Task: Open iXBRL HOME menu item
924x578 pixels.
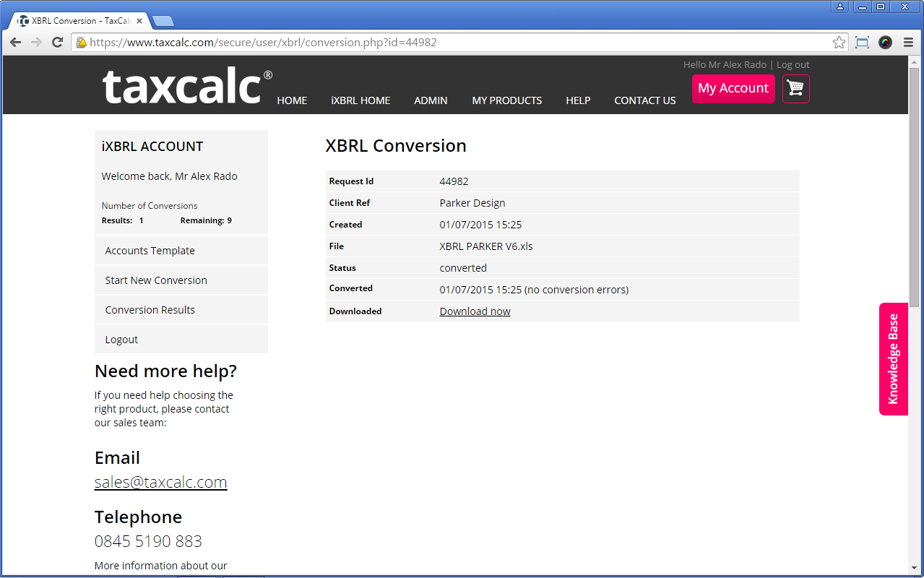Action: pyautogui.click(x=360, y=100)
